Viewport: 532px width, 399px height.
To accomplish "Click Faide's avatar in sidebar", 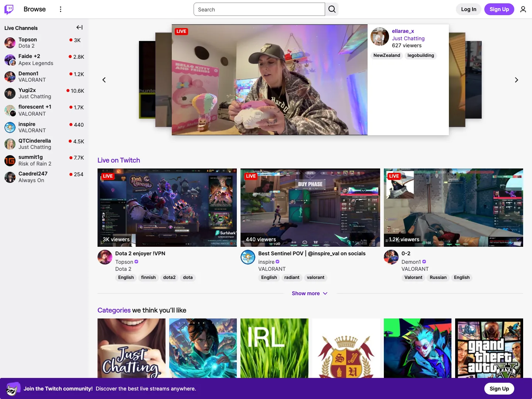I will (x=10, y=59).
